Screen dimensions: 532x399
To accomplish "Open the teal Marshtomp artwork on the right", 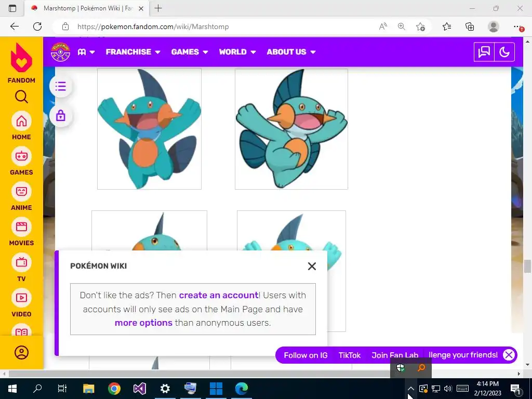I will click(x=291, y=129).
